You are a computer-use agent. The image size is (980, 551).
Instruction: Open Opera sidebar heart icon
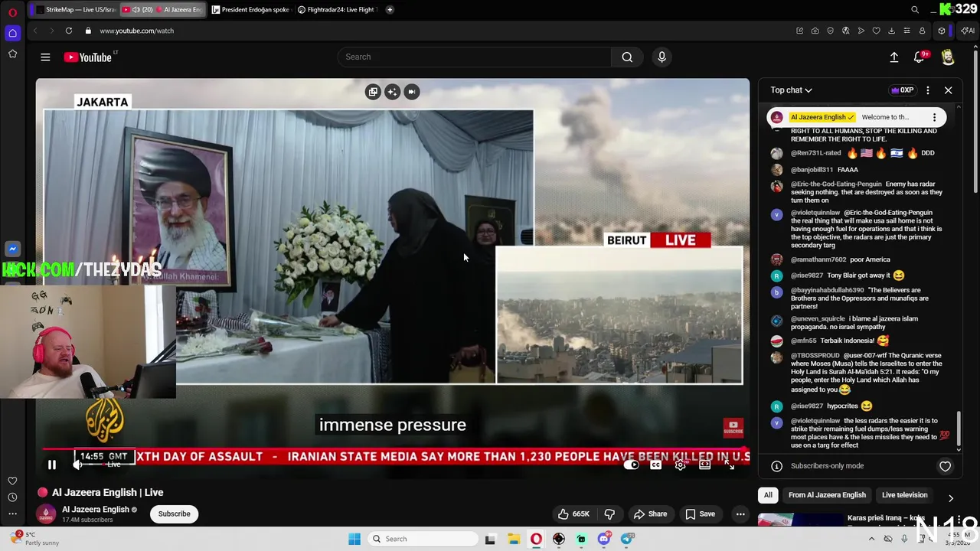click(12, 481)
